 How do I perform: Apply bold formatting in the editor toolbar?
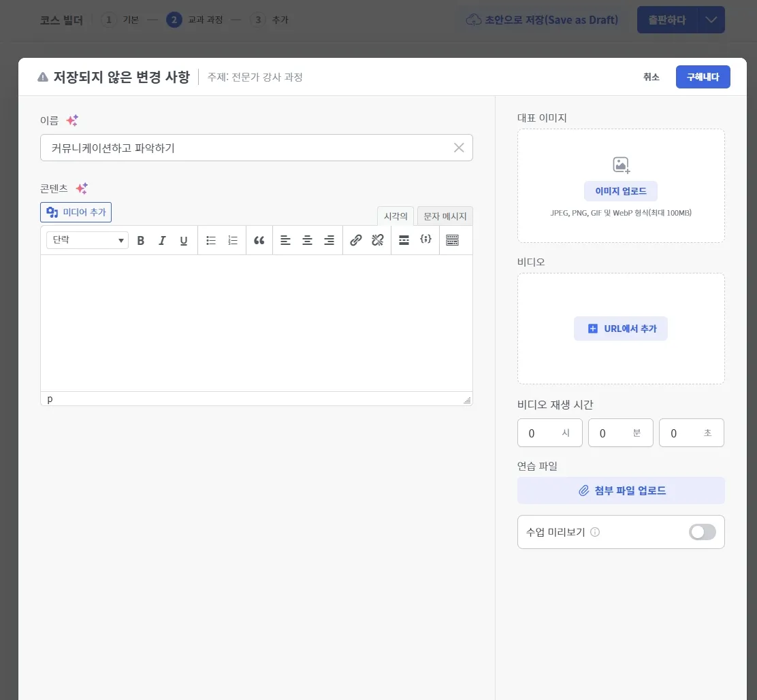coord(141,240)
